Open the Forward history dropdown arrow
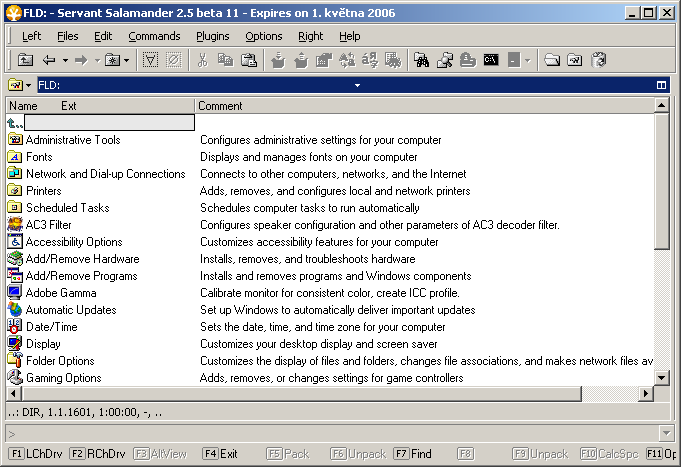 coord(98,60)
